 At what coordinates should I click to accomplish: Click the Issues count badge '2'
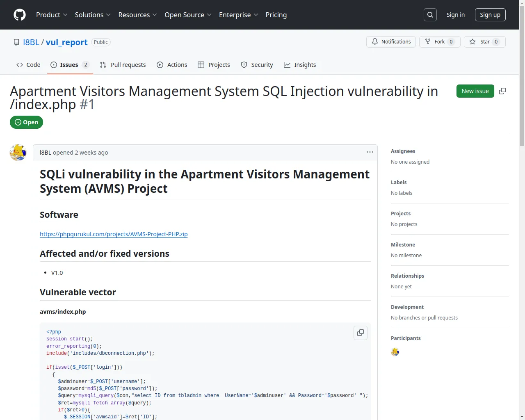tap(85, 65)
